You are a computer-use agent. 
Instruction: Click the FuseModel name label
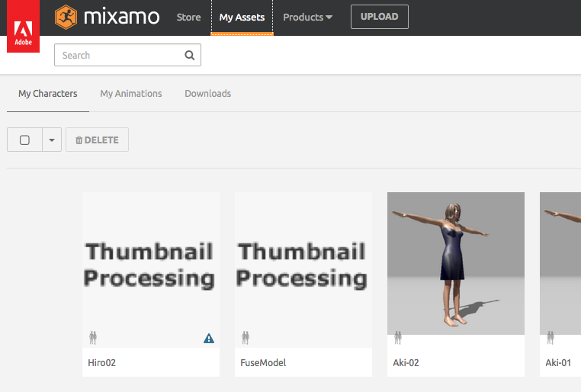(263, 363)
